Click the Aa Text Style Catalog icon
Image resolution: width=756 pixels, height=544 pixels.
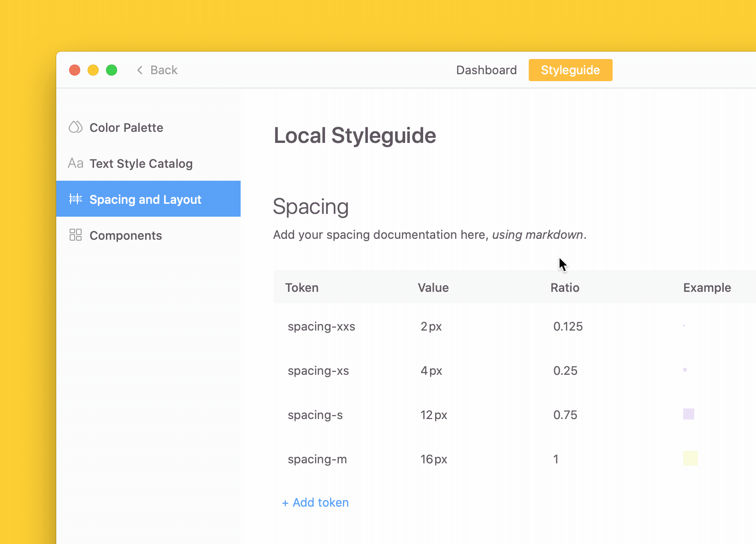(76, 163)
